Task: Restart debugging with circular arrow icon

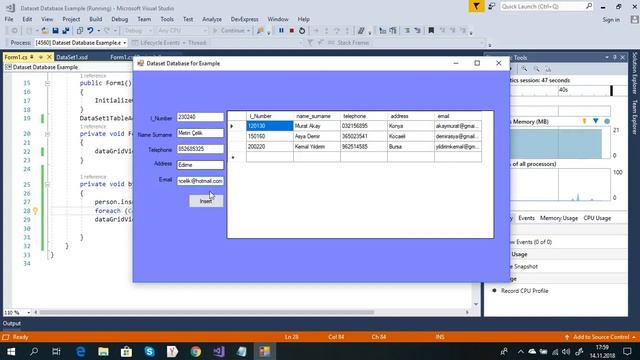Action: [x=302, y=31]
